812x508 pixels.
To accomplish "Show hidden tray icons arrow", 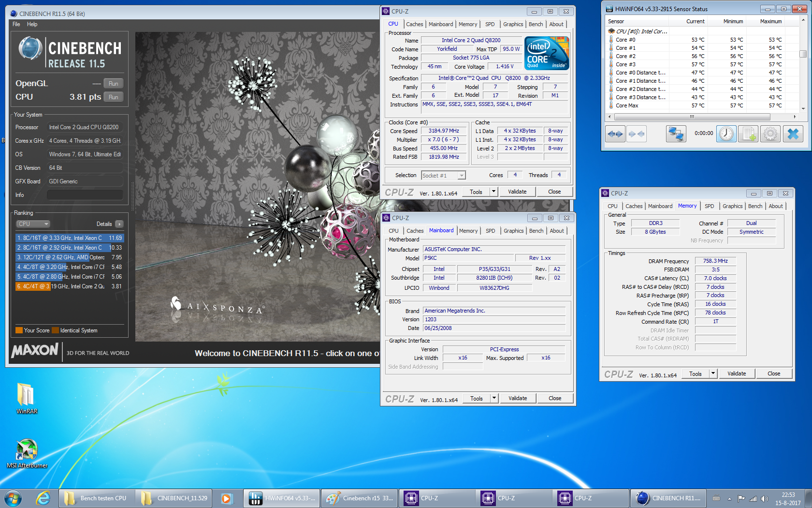I will 729,499.
